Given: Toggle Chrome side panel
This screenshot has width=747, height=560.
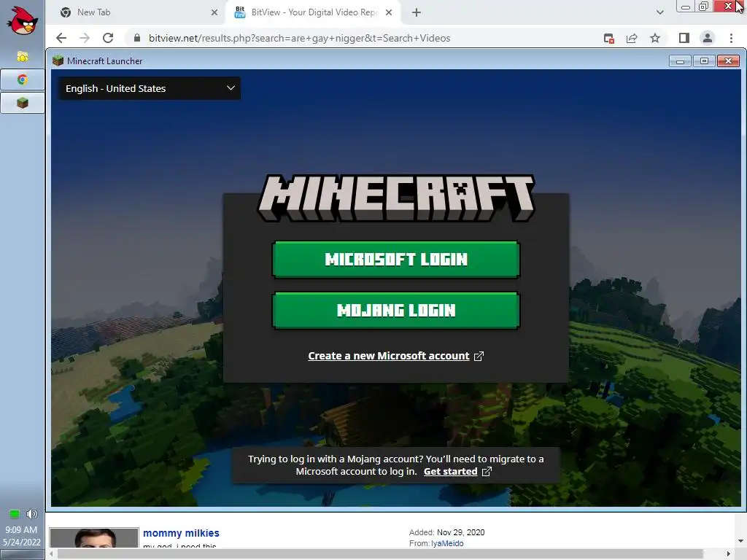Looking at the screenshot, I should click(x=684, y=38).
